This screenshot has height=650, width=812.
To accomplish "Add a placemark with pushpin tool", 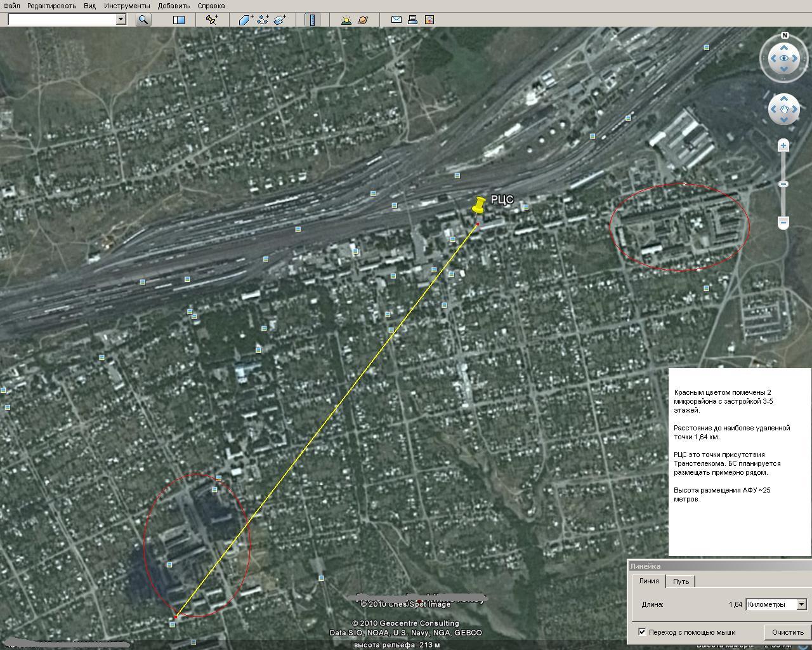I will click(212, 20).
